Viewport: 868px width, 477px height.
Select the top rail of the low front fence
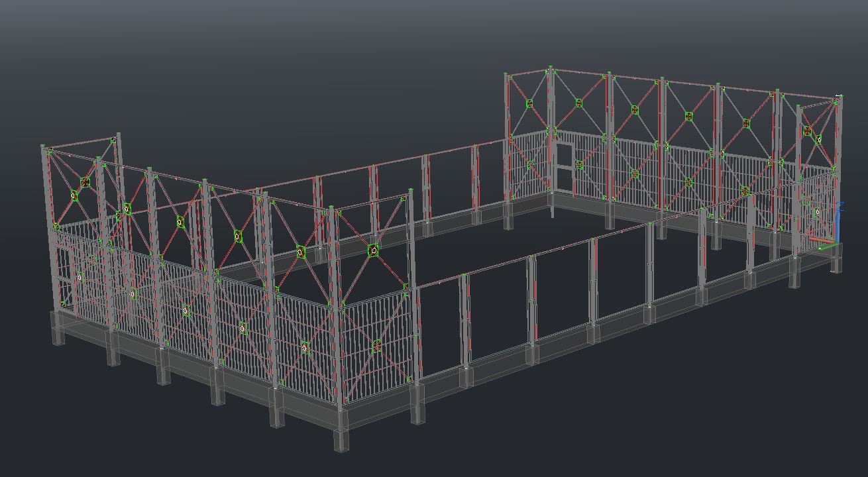click(530, 257)
